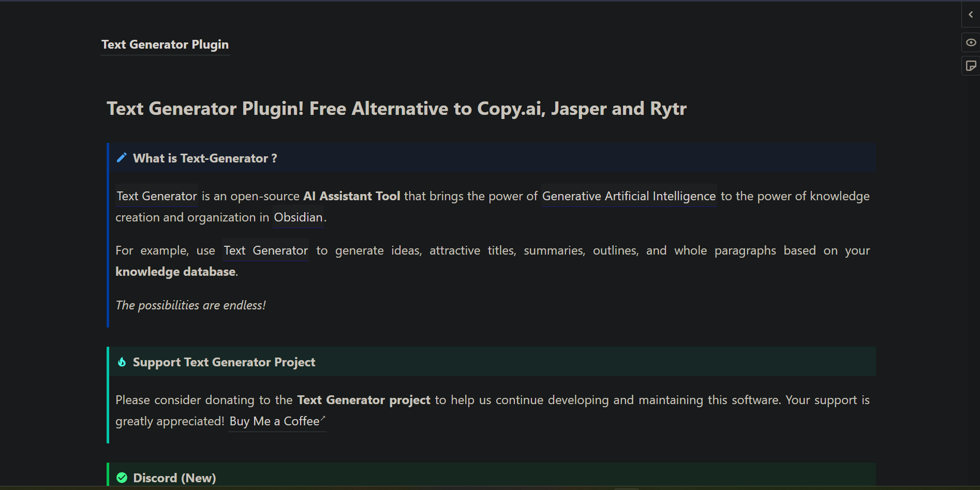Open the Buy Me a Coffee donation link
Viewport: 980px width, 490px height.
[274, 421]
